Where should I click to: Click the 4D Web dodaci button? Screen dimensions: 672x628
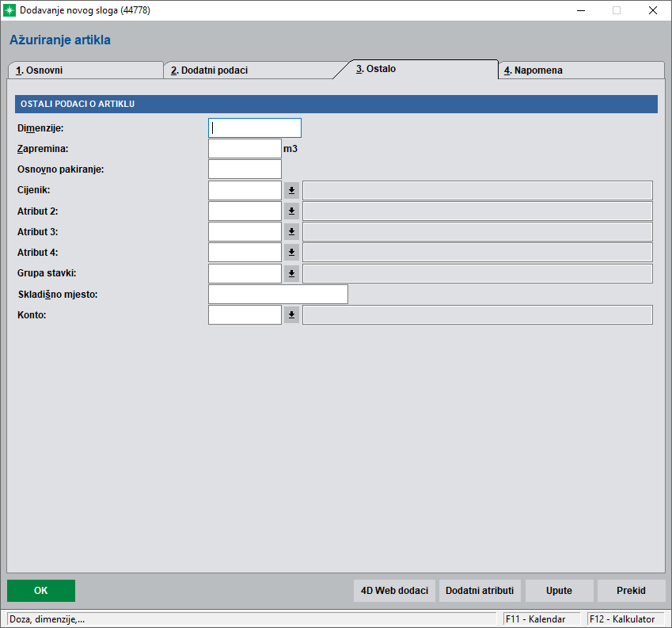tap(394, 591)
